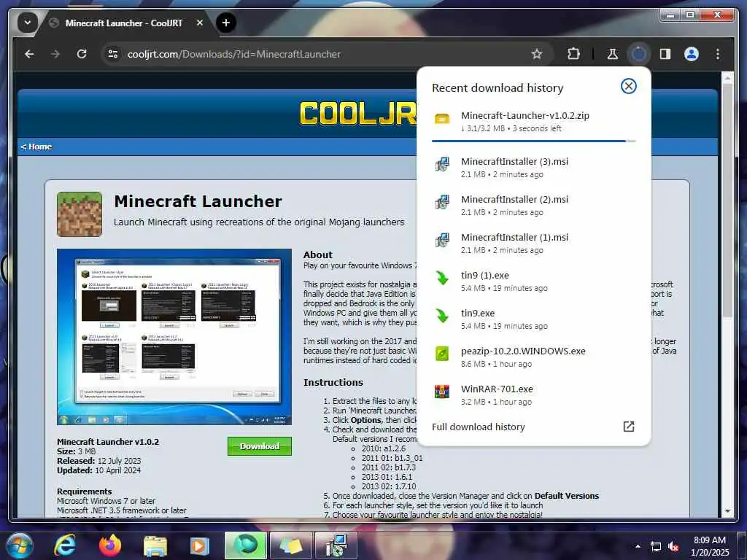Click the zip file icon of downloading item
The height and width of the screenshot is (560, 747).
[x=442, y=119]
